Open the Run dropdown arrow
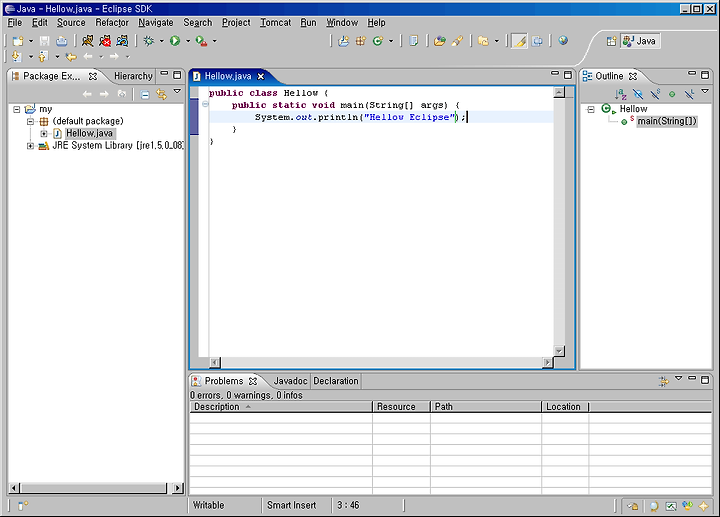 click(x=188, y=41)
